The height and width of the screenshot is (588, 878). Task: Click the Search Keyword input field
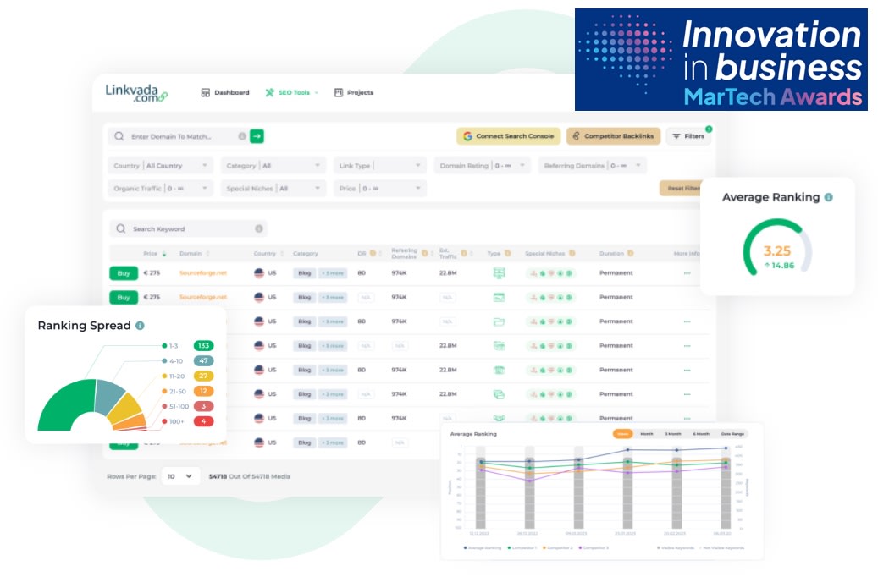[188, 228]
